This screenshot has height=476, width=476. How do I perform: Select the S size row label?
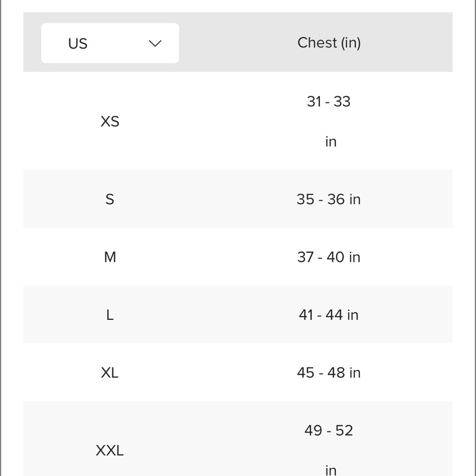coord(110,199)
